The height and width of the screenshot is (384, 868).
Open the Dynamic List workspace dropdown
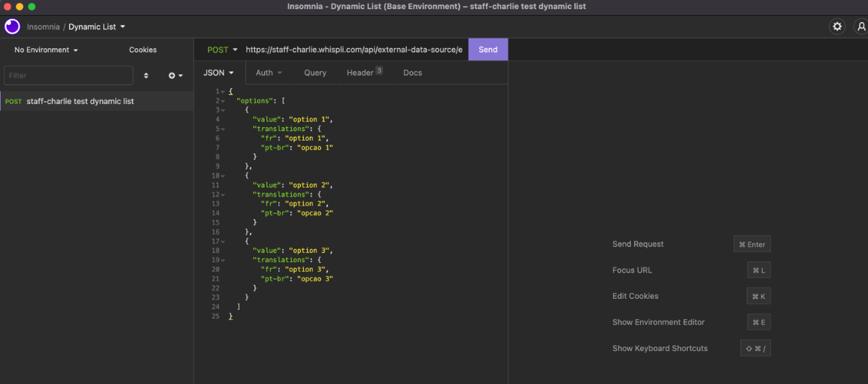pos(97,26)
